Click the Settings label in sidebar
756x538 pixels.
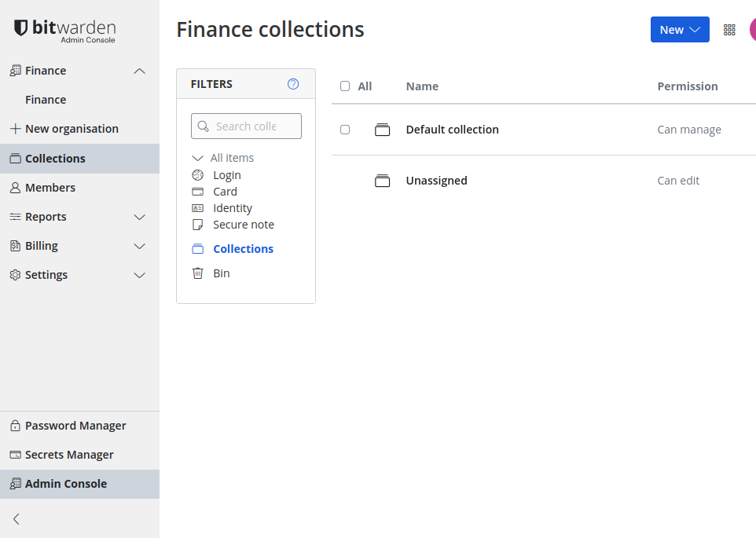[46, 275]
